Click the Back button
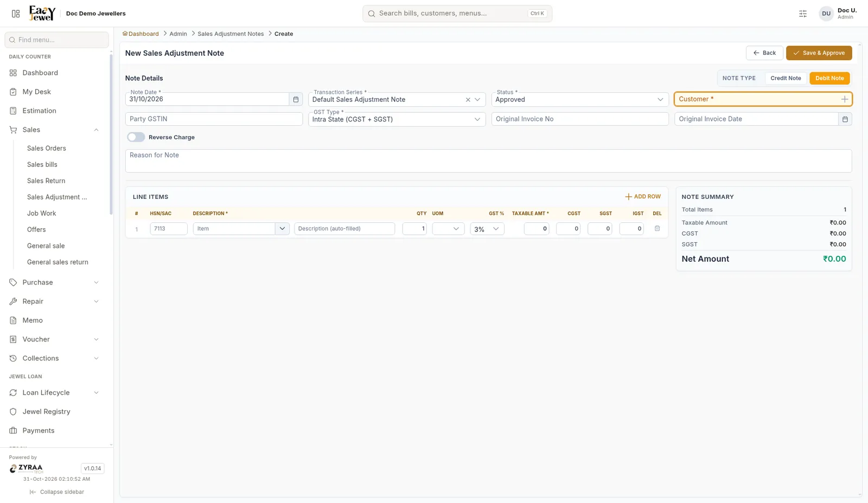Viewport: 868px width, 503px height. (x=764, y=53)
